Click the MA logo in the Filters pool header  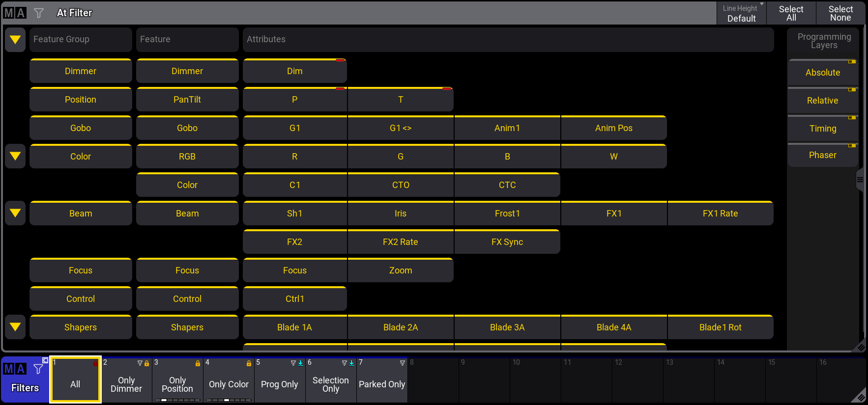tap(15, 369)
